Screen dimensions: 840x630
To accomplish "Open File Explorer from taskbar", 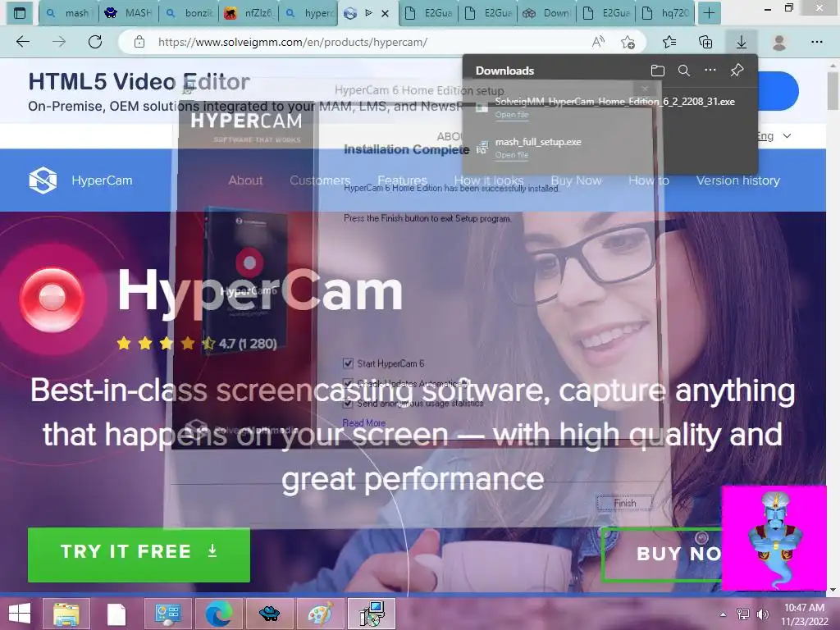I will (66, 614).
